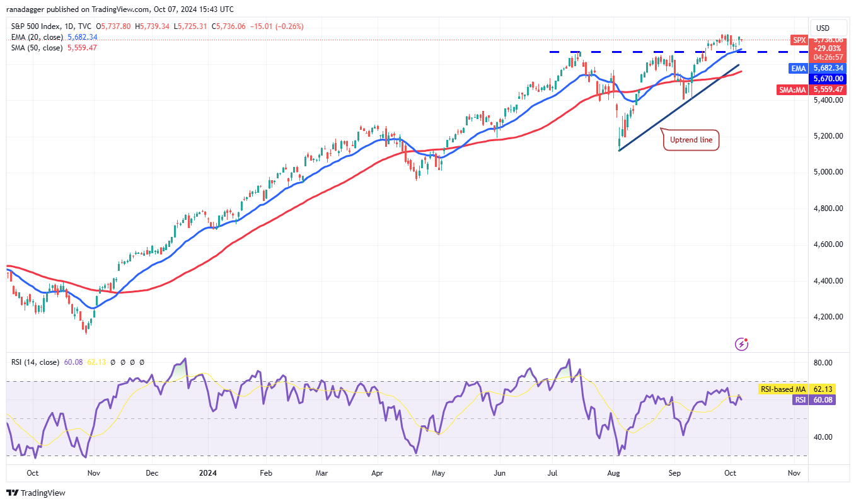The image size is (856, 504).
Task: Click the high price value 5,739.34
Action: (x=156, y=26)
